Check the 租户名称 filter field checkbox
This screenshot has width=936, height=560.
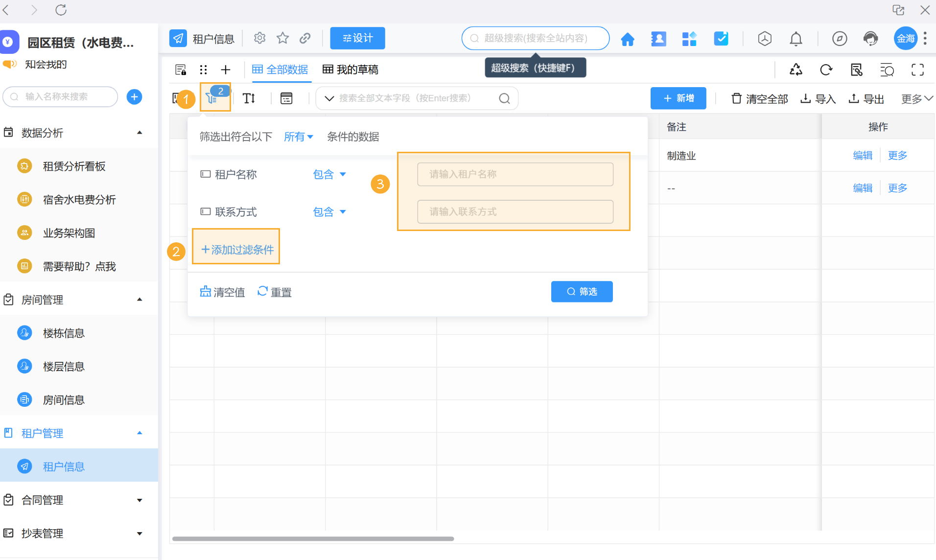pos(205,174)
